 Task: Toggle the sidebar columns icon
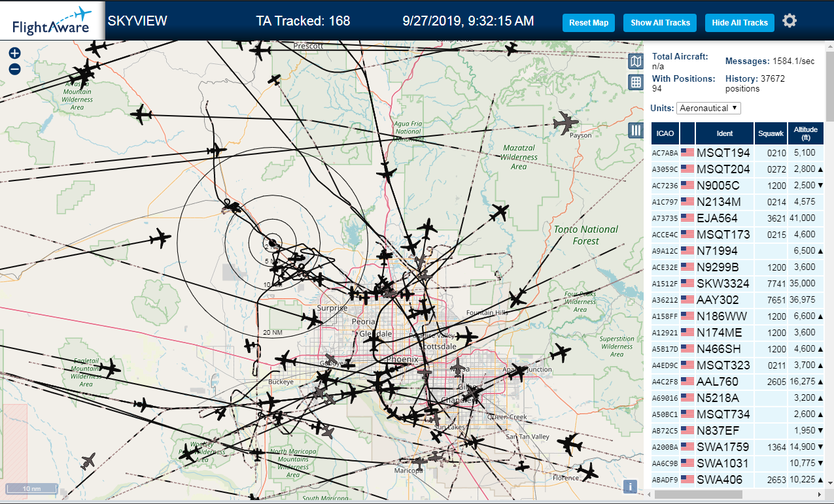point(636,130)
